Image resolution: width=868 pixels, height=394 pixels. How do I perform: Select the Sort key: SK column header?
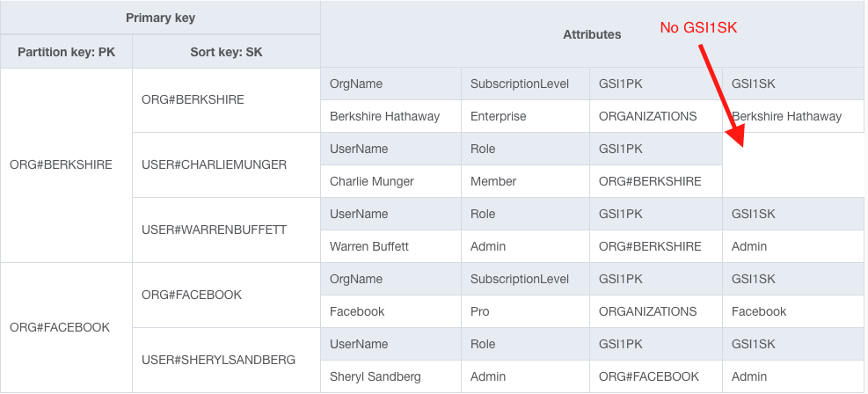pos(226,52)
